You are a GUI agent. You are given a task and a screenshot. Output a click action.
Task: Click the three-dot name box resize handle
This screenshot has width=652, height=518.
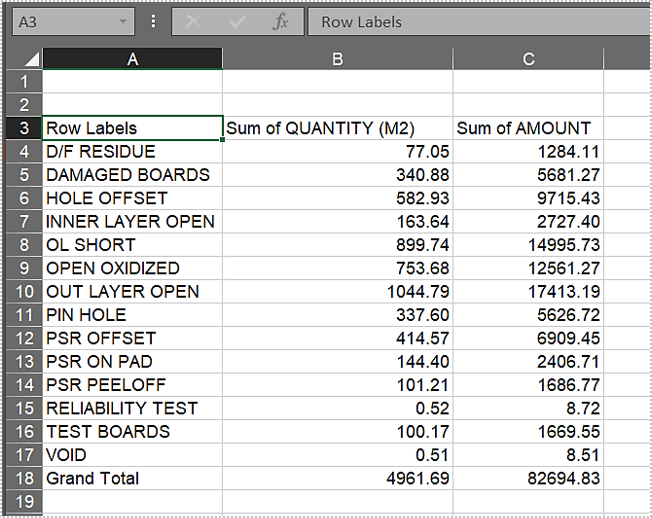click(153, 22)
